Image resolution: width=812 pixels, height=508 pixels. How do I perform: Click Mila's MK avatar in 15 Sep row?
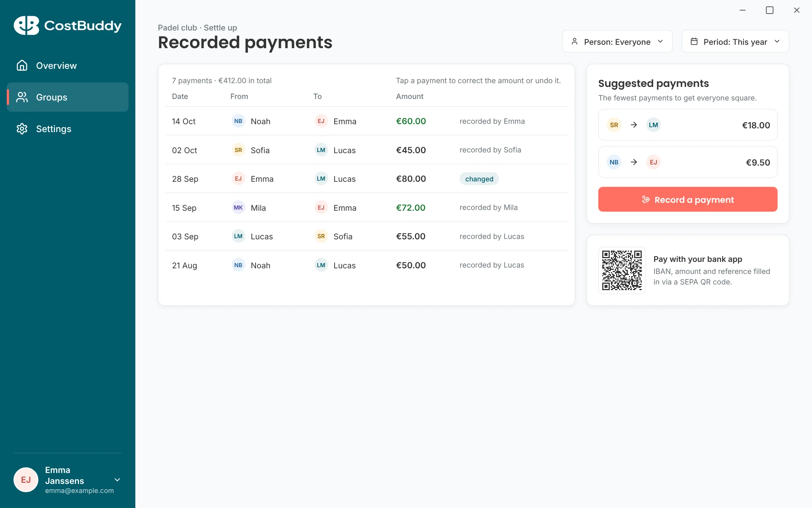[x=238, y=208]
